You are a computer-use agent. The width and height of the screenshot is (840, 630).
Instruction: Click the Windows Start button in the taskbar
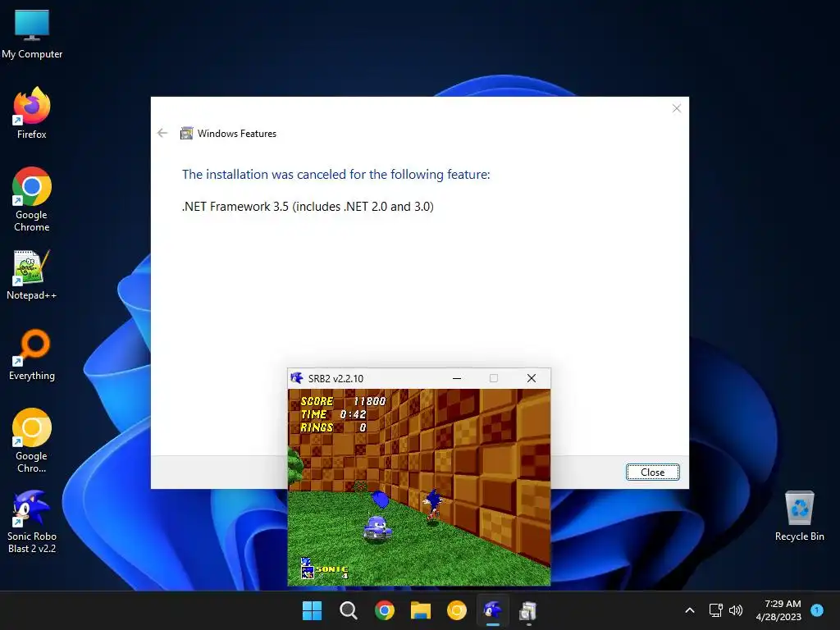(312, 610)
